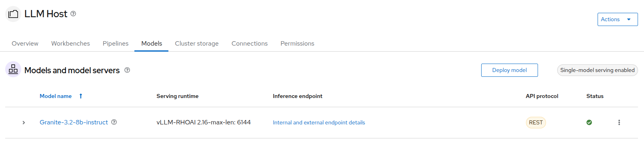Open Internal and external endpoint details link
This screenshot has width=644, height=144.
coord(319,122)
